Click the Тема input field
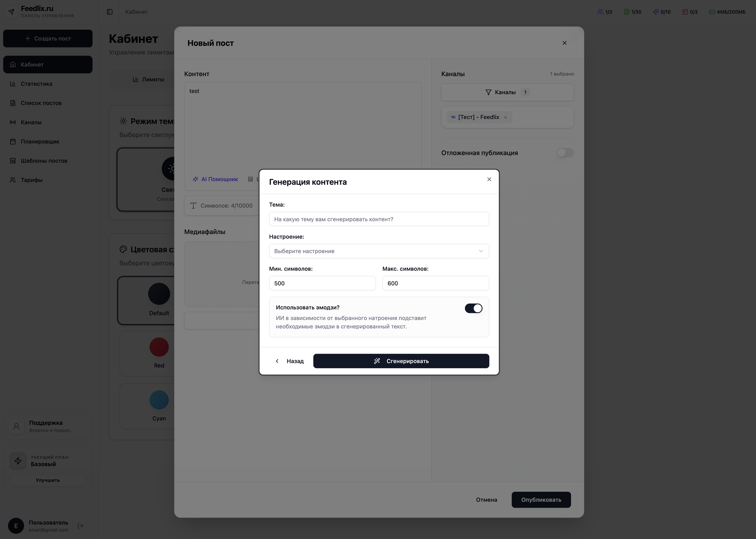 coord(379,219)
